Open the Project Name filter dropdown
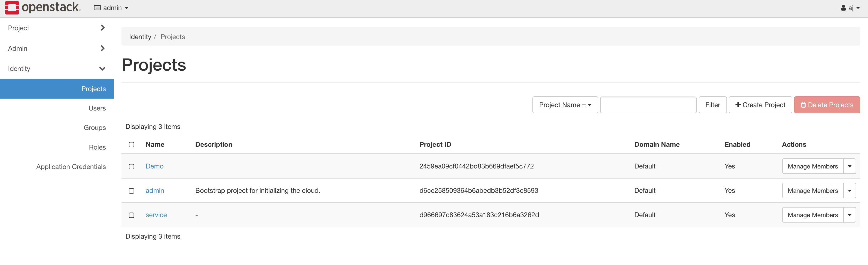 tap(565, 105)
